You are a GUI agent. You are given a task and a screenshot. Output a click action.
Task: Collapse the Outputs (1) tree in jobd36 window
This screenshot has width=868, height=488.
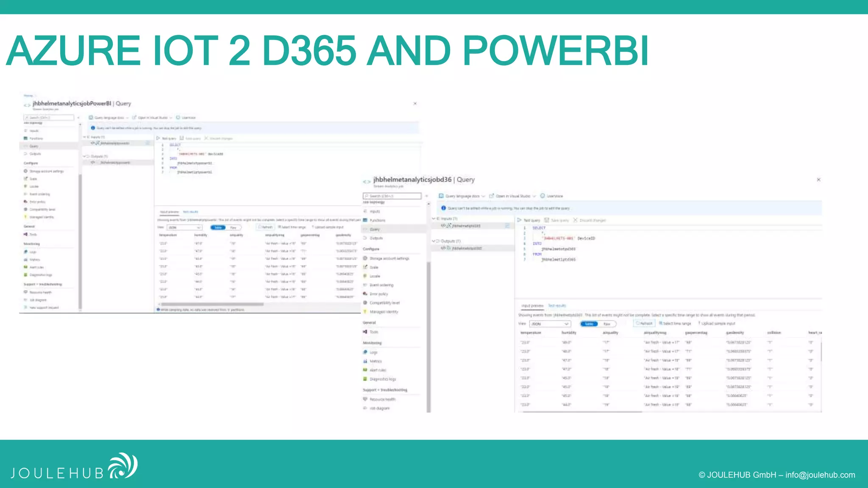pos(434,241)
